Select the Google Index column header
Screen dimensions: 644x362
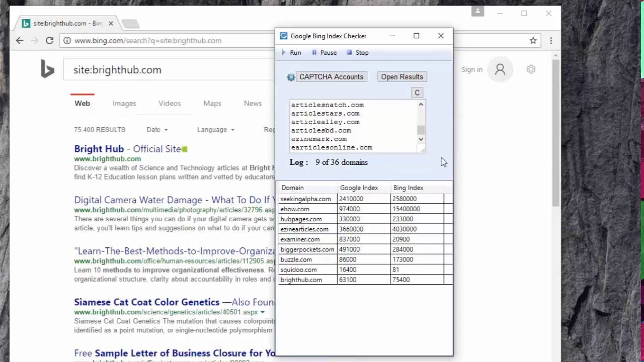[364, 188]
